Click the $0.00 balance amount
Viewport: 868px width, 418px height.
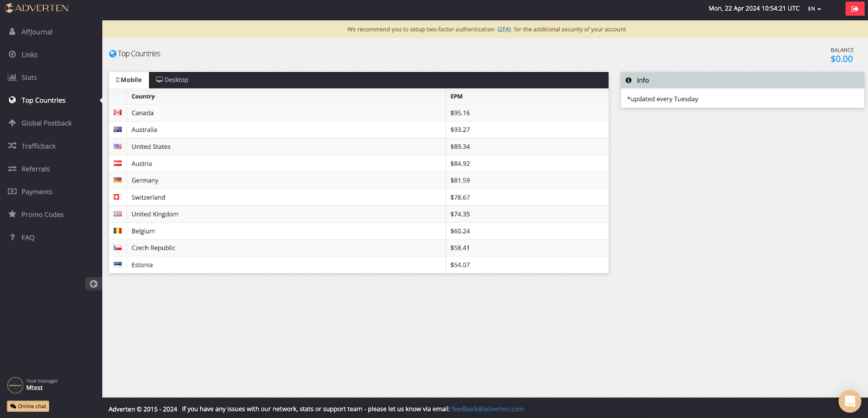841,59
